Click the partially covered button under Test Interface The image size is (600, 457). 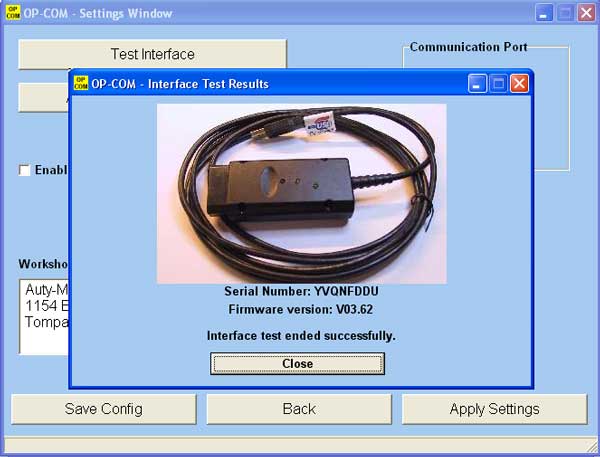click(x=42, y=98)
